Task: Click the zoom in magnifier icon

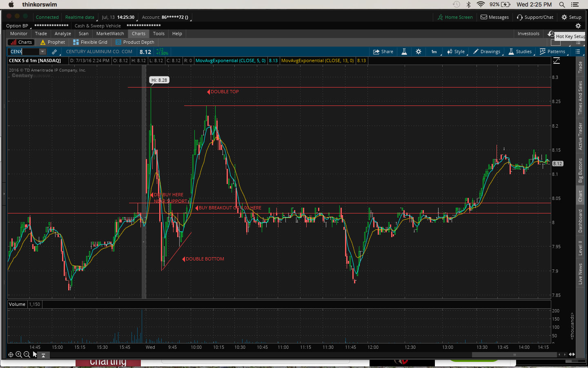Action: 19,355
